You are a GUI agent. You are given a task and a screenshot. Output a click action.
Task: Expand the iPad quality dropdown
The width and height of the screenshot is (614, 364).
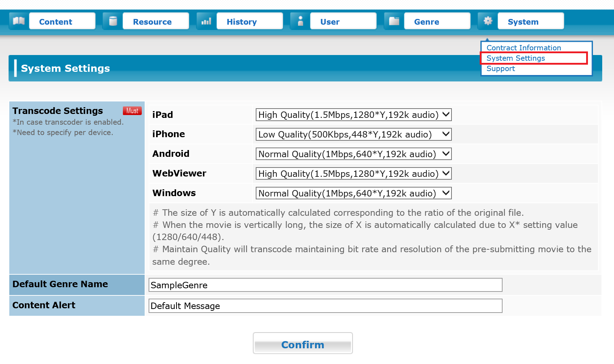[353, 115]
